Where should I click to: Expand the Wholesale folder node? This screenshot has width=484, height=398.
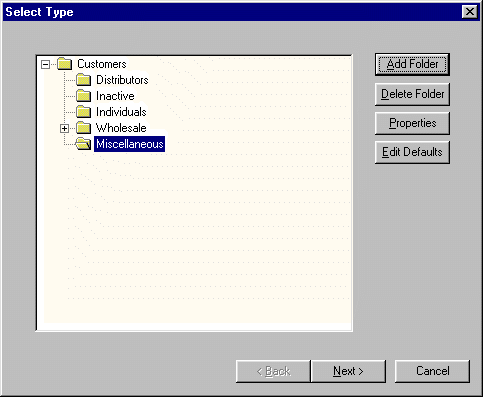[x=64, y=128]
